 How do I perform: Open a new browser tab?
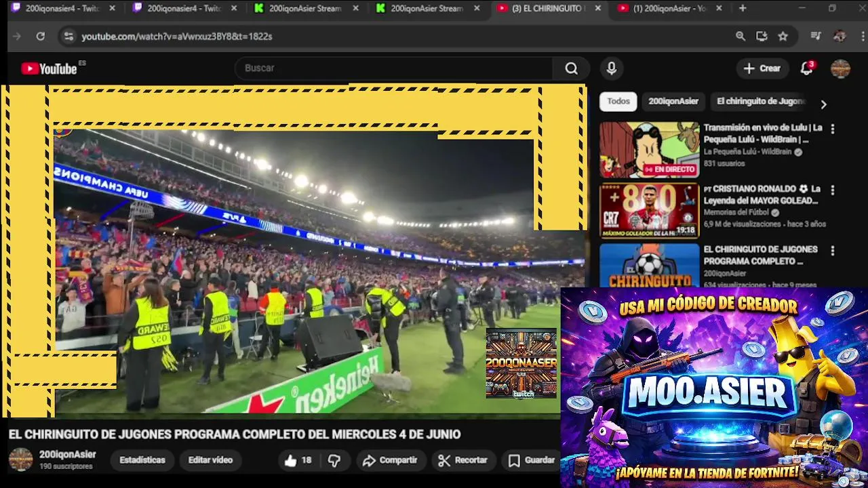pyautogui.click(x=743, y=8)
